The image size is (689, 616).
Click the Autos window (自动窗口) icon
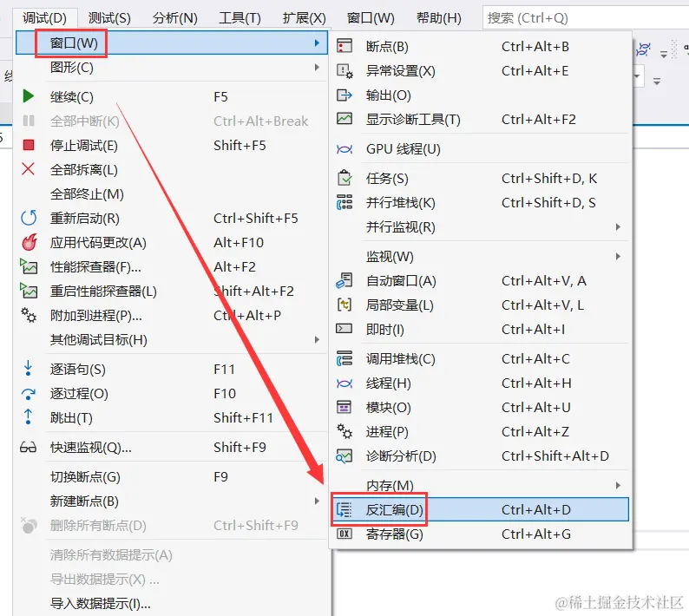[344, 280]
